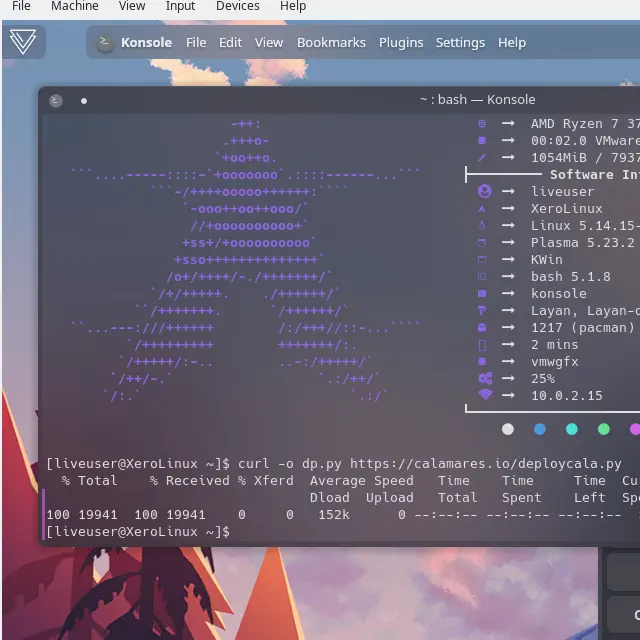Click the '152k' average download speed value
The image size is (640, 640).
[x=334, y=515]
